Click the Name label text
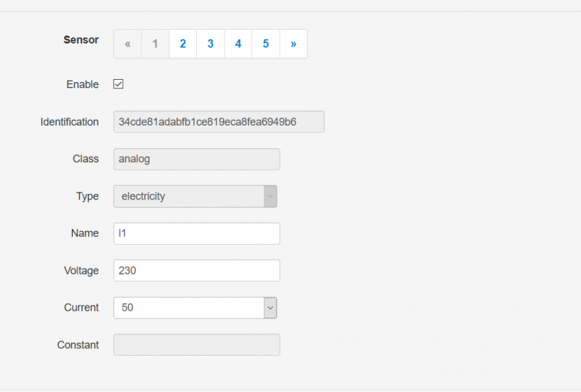This screenshot has height=392, width=581. (x=84, y=233)
